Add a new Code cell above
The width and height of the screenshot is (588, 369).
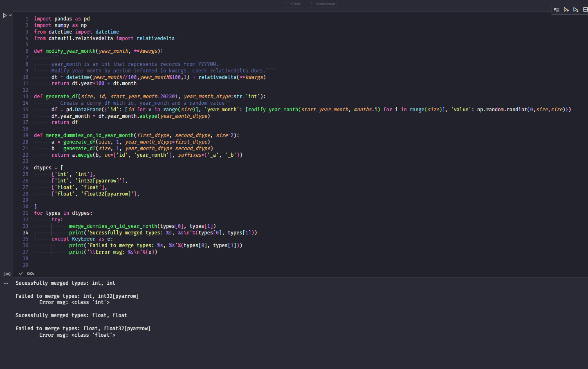point(293,4)
